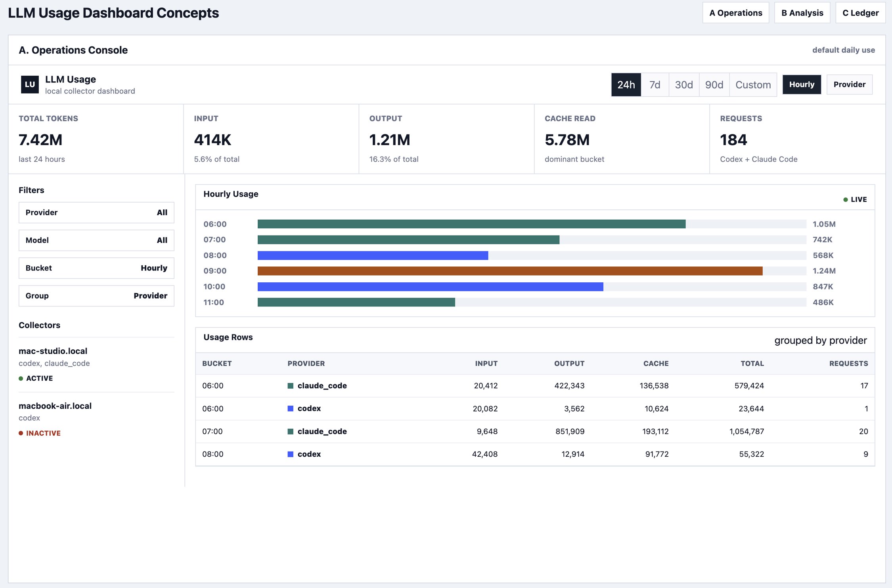The height and width of the screenshot is (588, 892).
Task: Click the orange 09:00 usage bar
Action: tap(510, 271)
